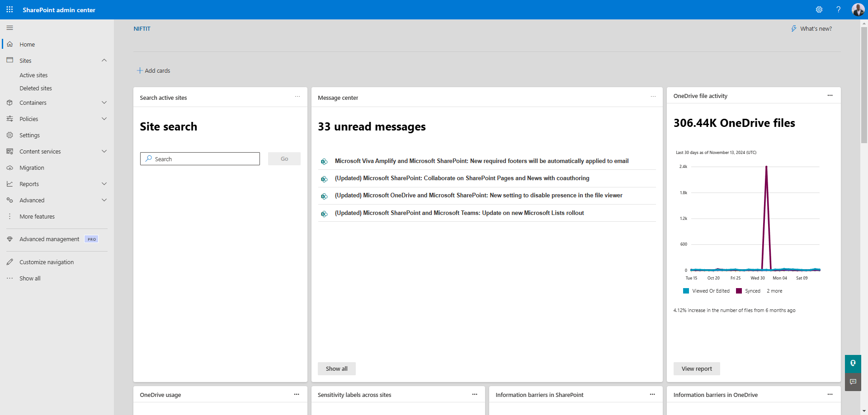
Task: Click the feedback chat floating button
Action: coord(853,382)
